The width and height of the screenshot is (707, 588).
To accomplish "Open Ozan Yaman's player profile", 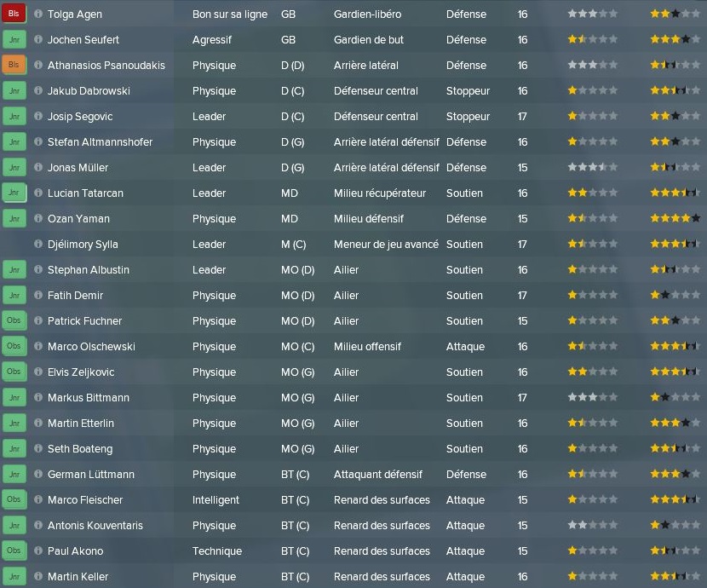I will coord(78,219).
